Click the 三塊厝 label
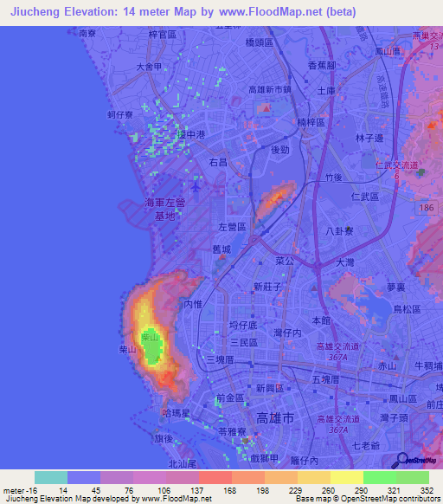 pos(220,359)
